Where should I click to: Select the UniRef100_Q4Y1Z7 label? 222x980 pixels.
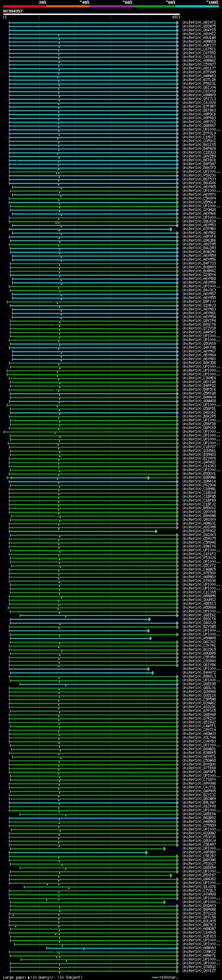[199, 971]
